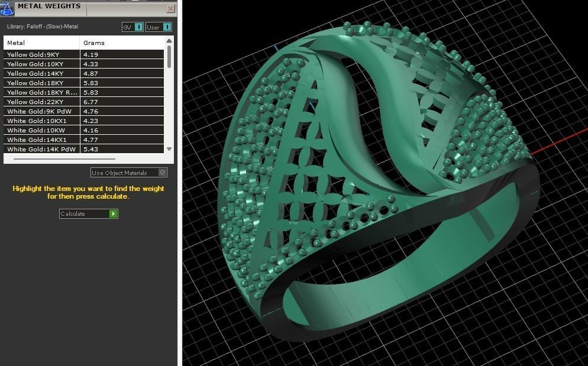Click the 4.23 grams value
This screenshot has height=366, width=588.
(x=91, y=121)
